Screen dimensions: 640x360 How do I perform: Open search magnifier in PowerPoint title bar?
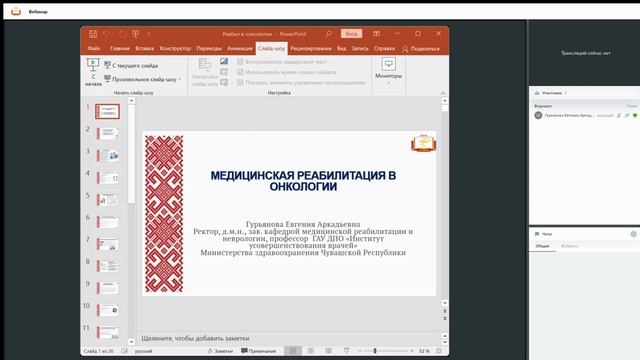click(x=329, y=33)
